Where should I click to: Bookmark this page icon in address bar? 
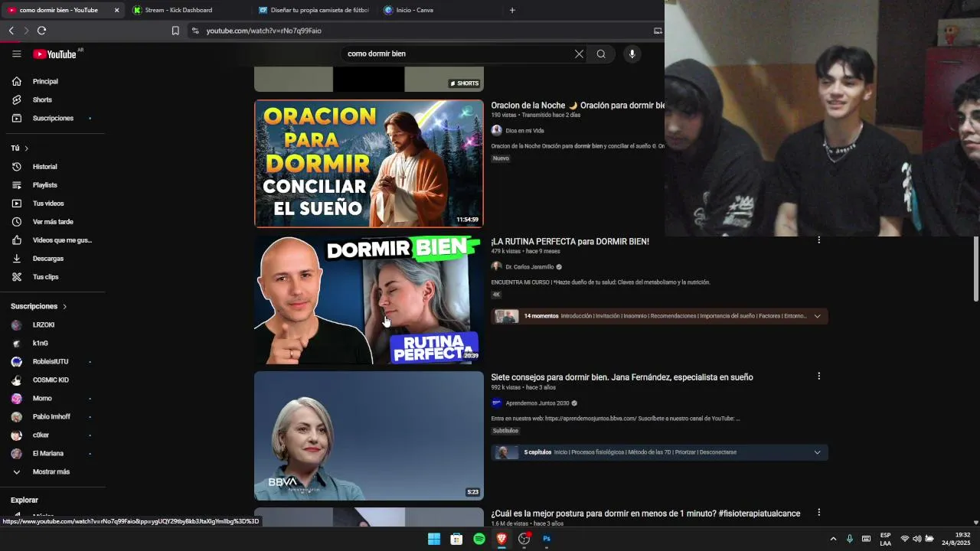click(x=175, y=31)
